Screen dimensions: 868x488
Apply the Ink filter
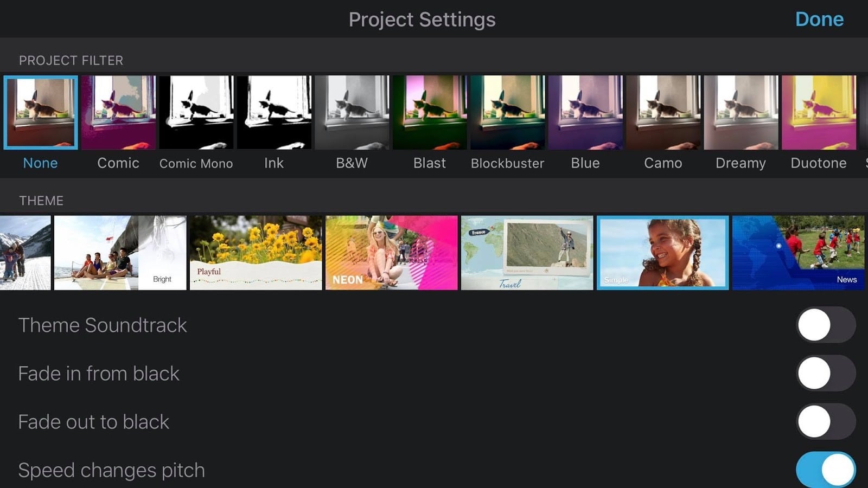tap(274, 112)
